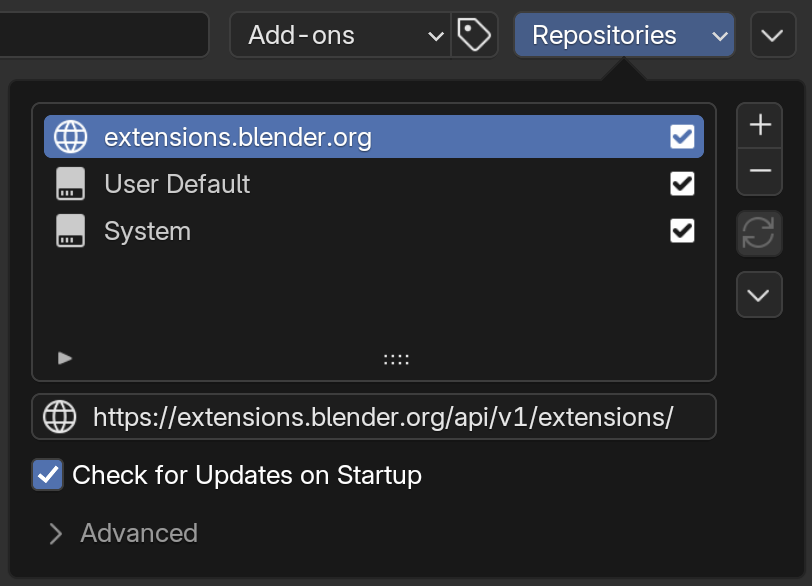Open the repository specials chevron menu

click(759, 295)
